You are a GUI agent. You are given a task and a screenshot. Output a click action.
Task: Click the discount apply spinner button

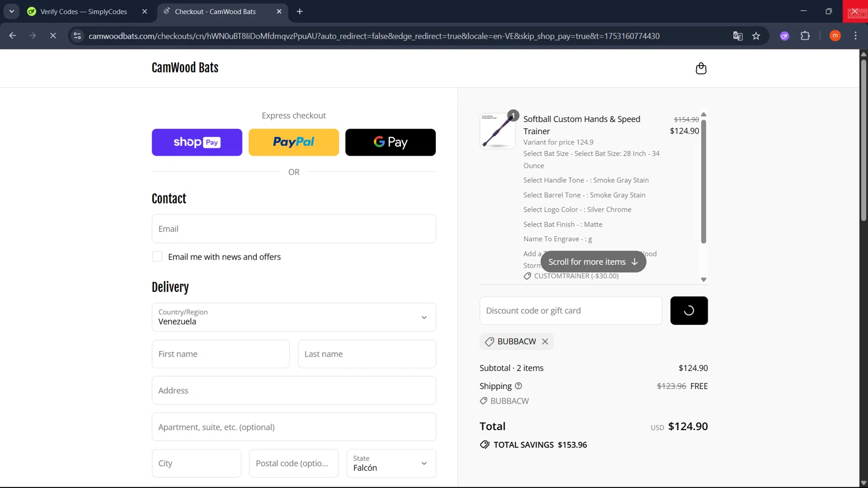click(x=689, y=310)
